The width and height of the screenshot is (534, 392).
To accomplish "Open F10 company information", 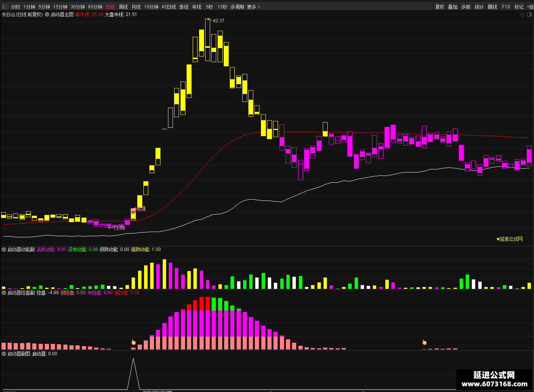I will 506,7.
